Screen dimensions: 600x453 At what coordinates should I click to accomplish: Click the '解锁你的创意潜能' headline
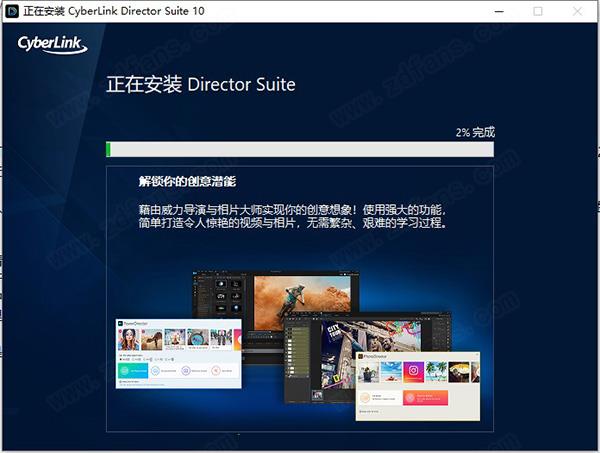187,181
